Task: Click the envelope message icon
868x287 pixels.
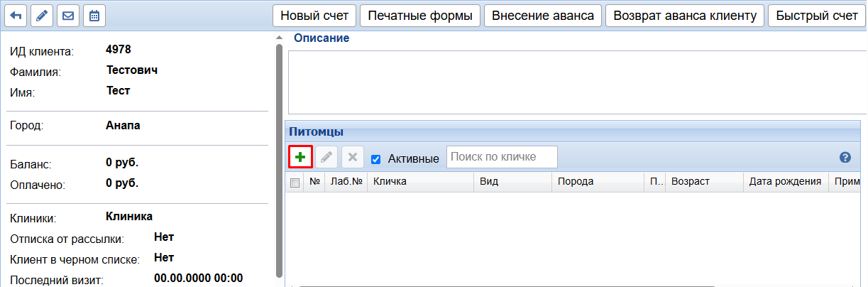Action: coord(68,16)
